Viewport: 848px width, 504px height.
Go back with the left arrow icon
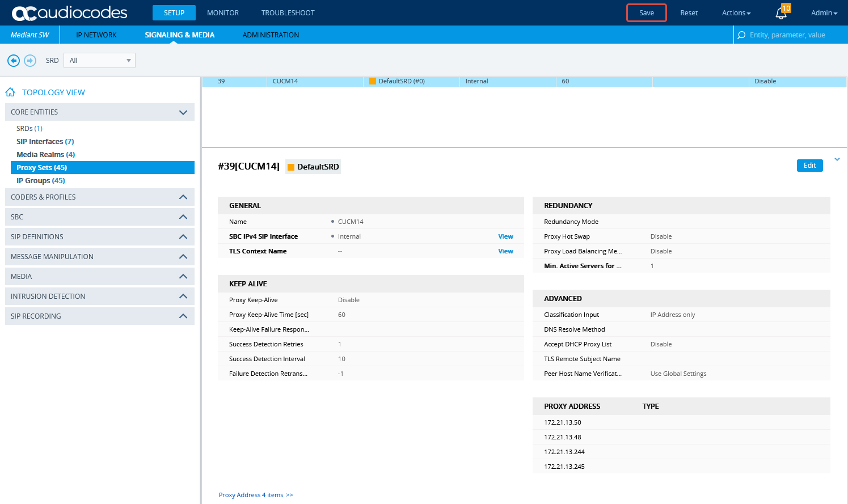tap(14, 61)
